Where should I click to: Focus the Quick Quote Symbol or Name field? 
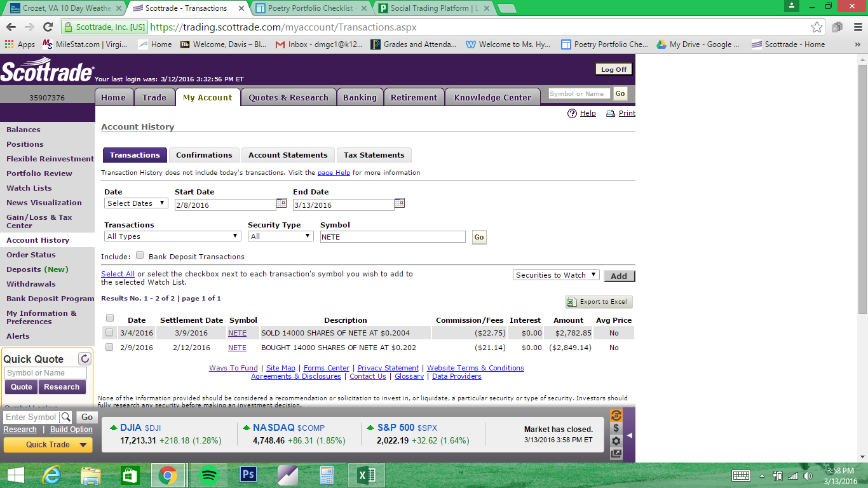[46, 373]
